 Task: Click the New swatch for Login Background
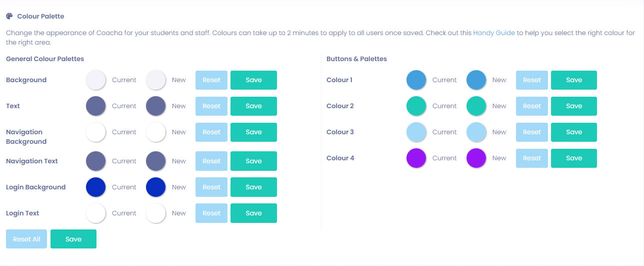tap(155, 187)
